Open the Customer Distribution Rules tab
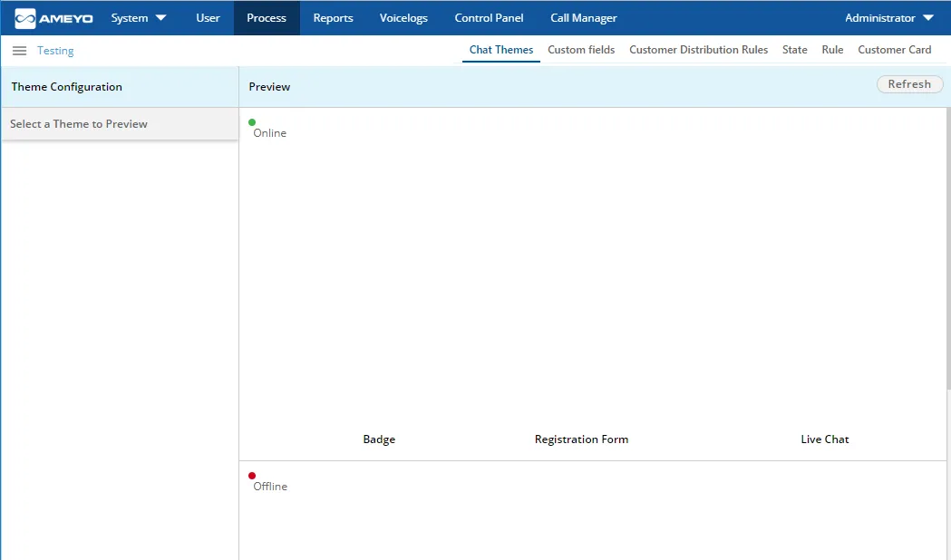This screenshot has width=951, height=560. (698, 50)
